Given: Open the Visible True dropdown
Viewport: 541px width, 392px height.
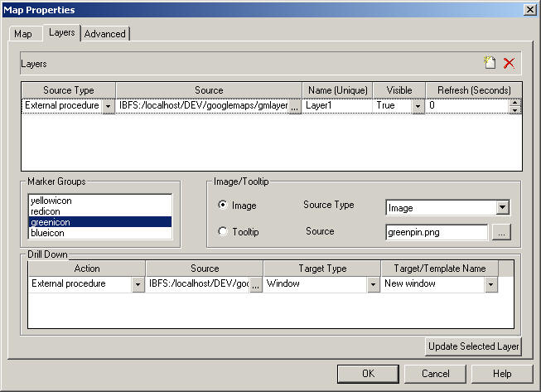Looking at the screenshot, I should tap(418, 106).
